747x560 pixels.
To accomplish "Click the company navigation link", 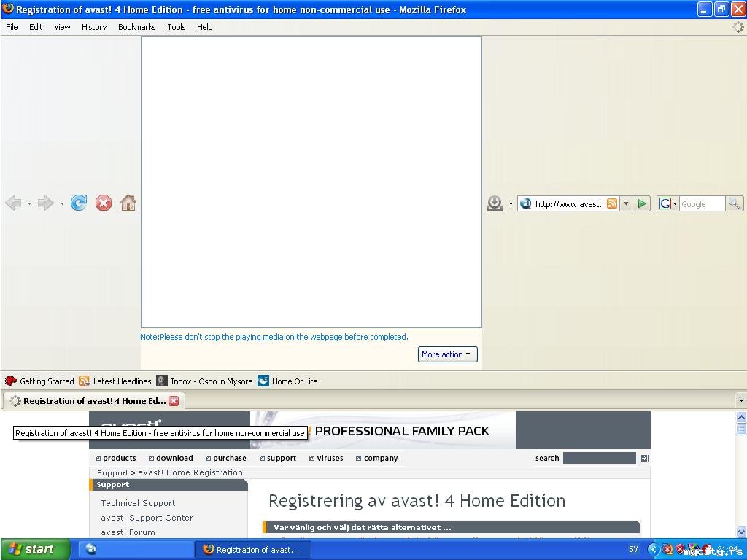I will [x=377, y=458].
